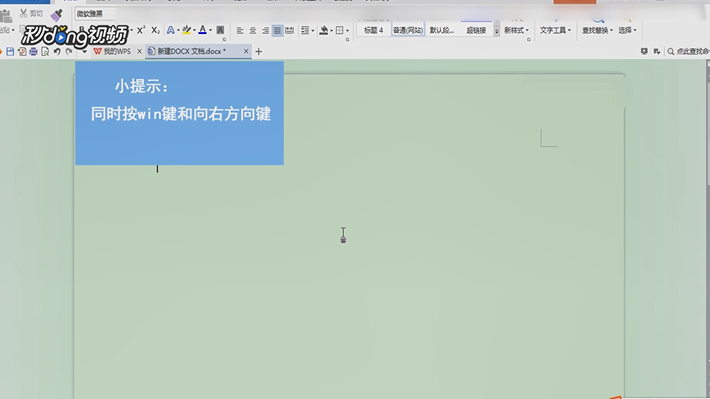This screenshot has height=399, width=710.
Task: Click the highlighter pen icon
Action: (186, 30)
